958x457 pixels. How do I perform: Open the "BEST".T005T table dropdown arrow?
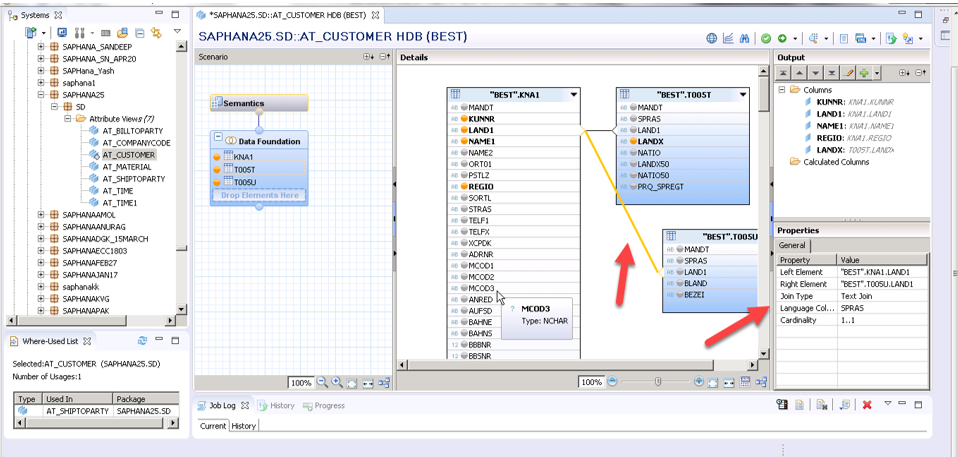point(742,95)
